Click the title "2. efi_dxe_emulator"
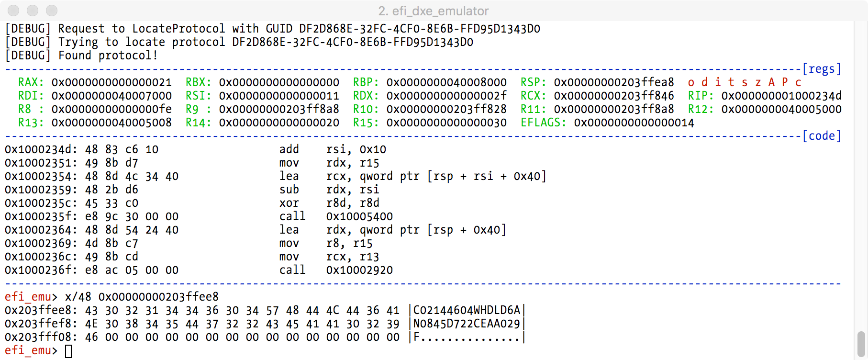 (434, 11)
